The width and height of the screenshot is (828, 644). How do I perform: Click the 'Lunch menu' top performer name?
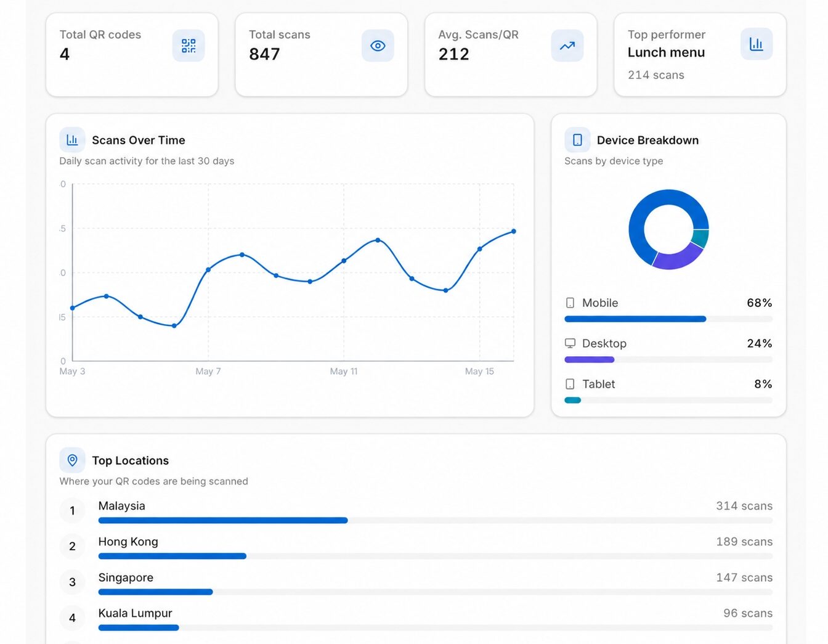(x=666, y=52)
